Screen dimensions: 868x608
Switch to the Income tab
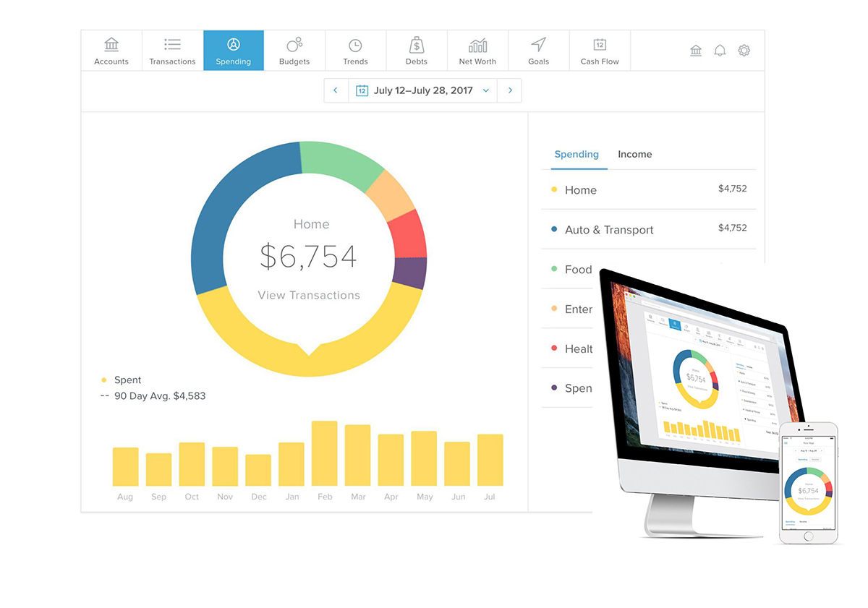tap(635, 154)
